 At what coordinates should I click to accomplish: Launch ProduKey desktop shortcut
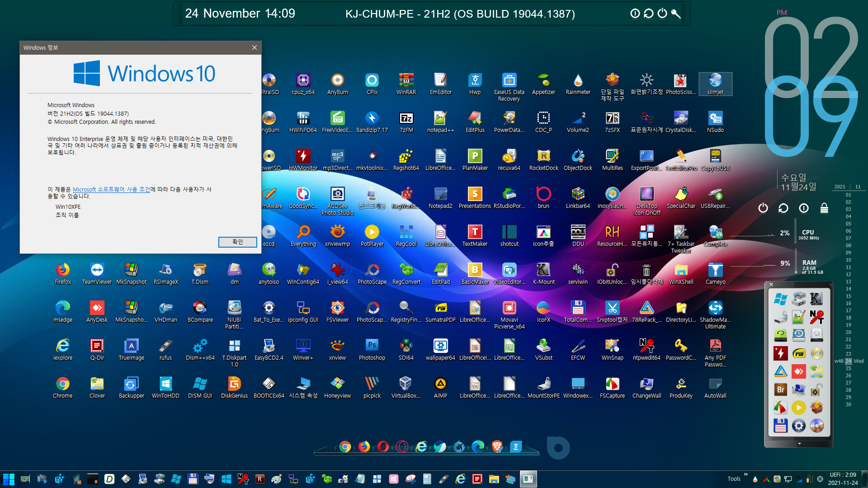point(681,388)
